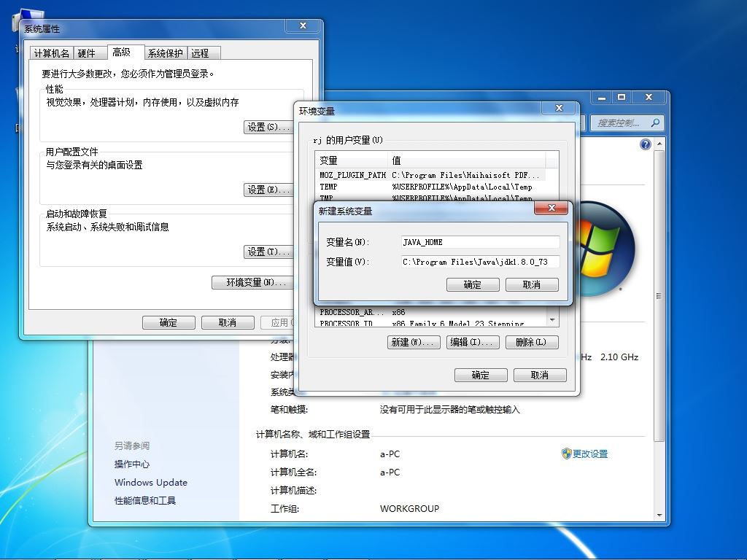
Task: Click the Control Panel scrollbar up arrow
Action: click(x=659, y=144)
